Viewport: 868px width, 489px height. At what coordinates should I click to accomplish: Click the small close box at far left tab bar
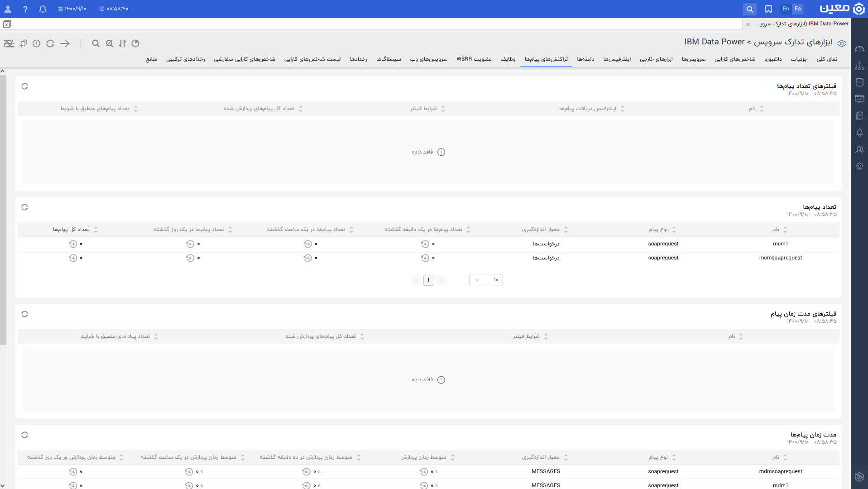coord(7,24)
